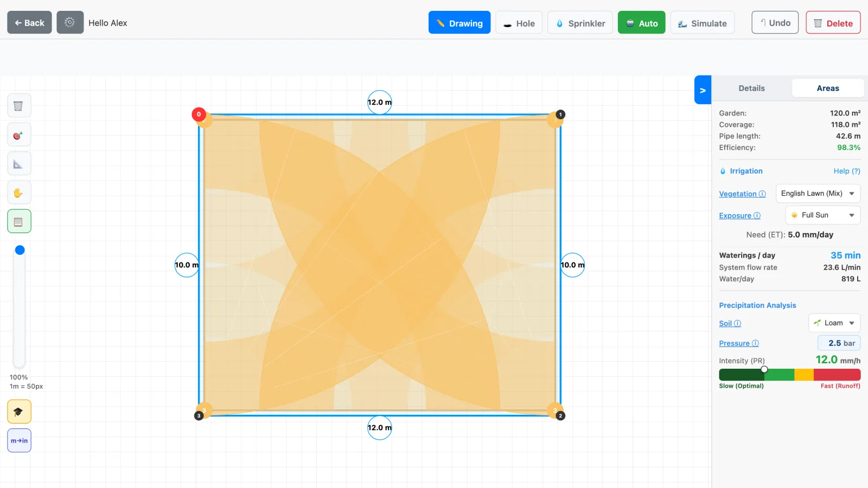
Task: Open the Exposure info link
Action: click(x=739, y=216)
